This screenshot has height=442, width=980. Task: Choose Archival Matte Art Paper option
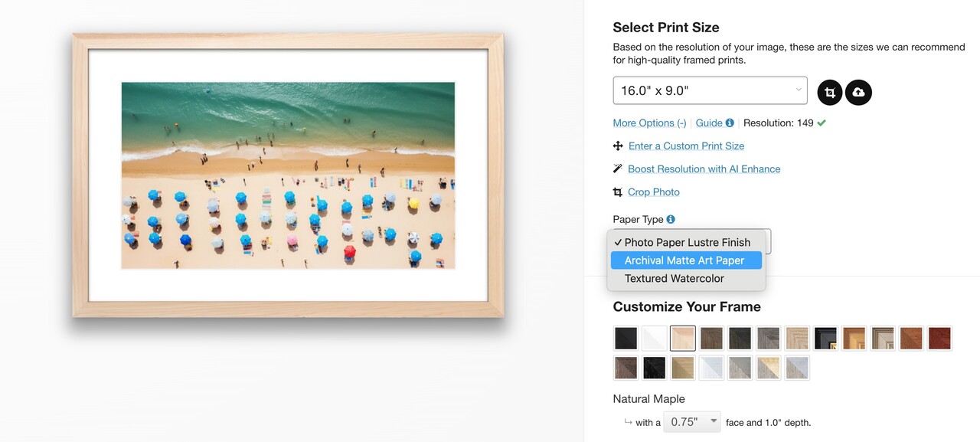click(x=684, y=260)
